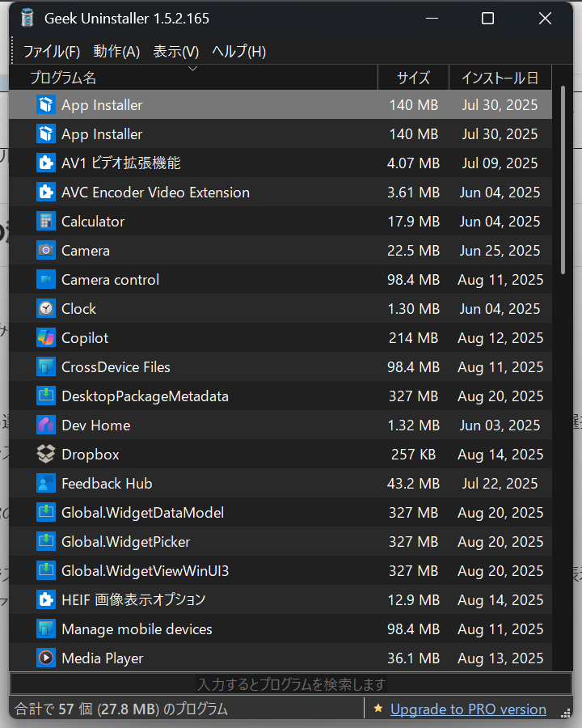The image size is (582, 728).
Task: Click the Manage mobile devices icon
Action: [46, 629]
